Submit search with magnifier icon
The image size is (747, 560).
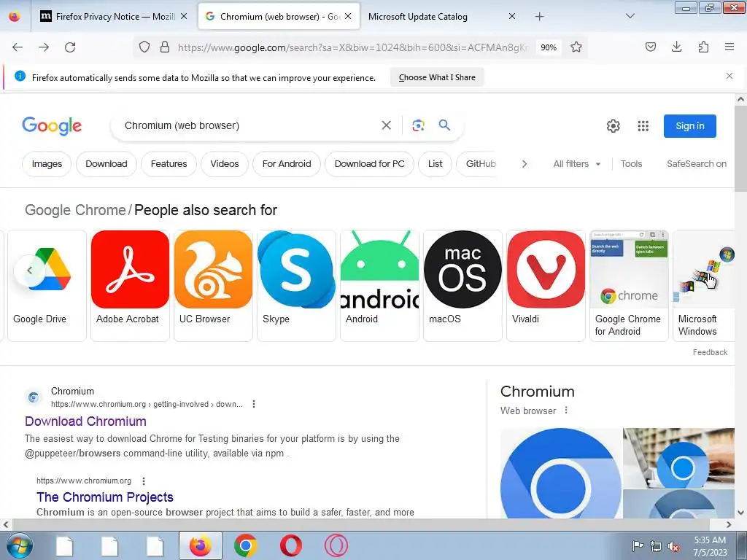444,125
